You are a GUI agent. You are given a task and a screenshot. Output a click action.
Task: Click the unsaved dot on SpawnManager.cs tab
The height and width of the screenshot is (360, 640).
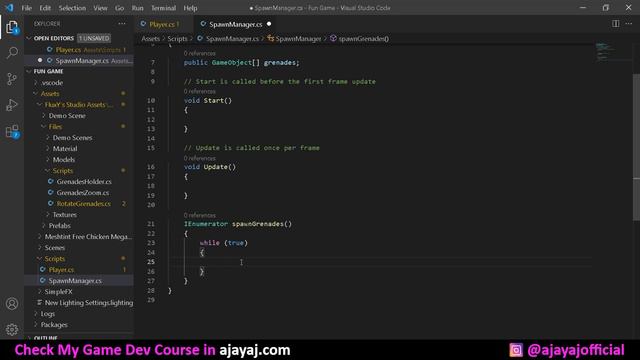pos(269,24)
